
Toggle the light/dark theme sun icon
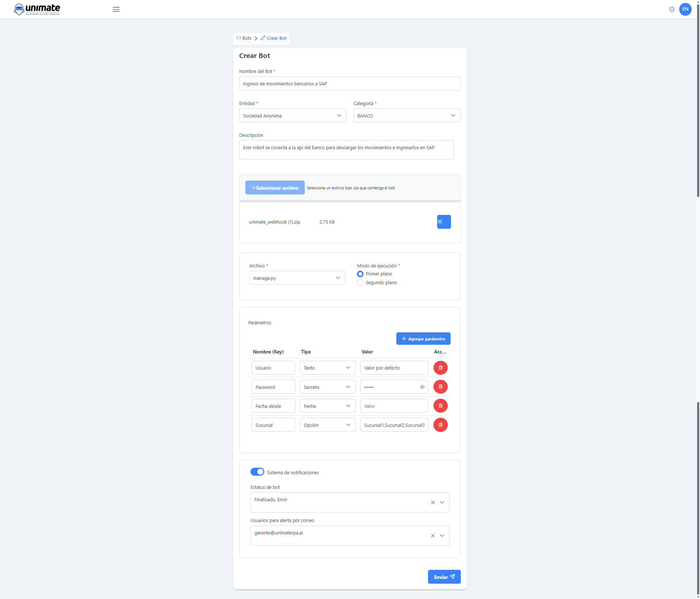click(672, 9)
